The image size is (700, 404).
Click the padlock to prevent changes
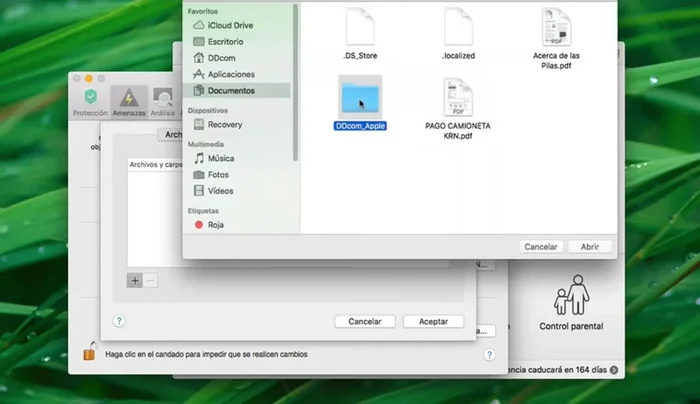click(90, 353)
